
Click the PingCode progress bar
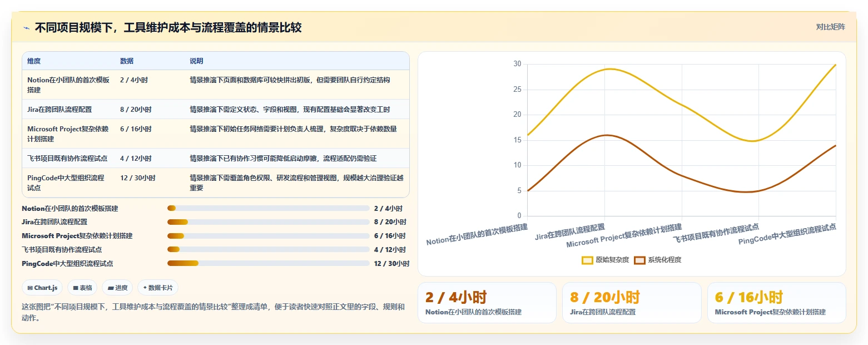pos(269,264)
